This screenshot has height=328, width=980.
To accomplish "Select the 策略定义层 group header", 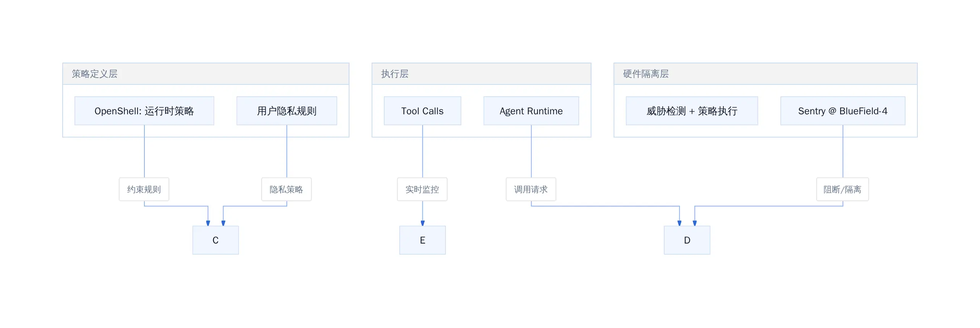I will pyautogui.click(x=206, y=74).
